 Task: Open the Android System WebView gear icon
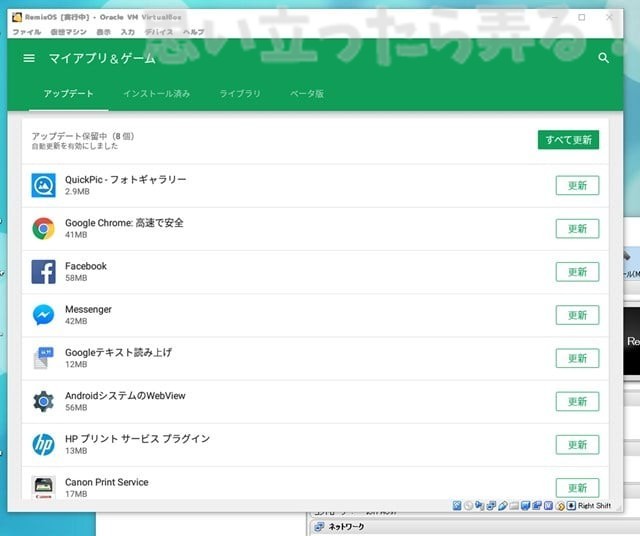click(x=44, y=401)
